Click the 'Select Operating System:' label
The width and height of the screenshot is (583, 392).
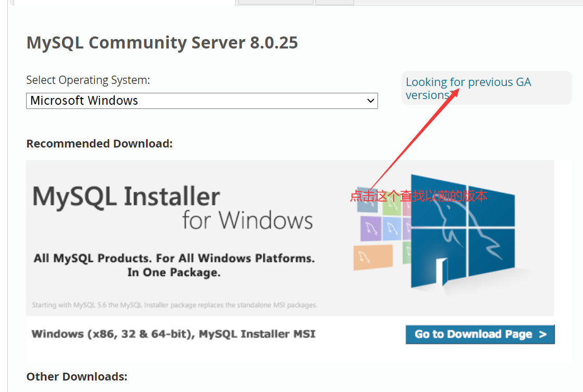click(x=88, y=80)
